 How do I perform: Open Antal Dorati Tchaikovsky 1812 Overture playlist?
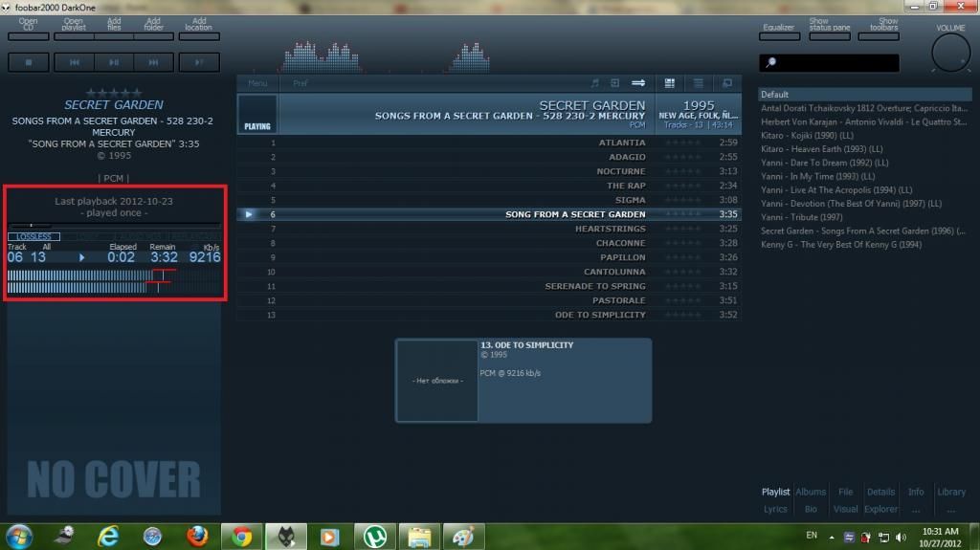coord(864,108)
